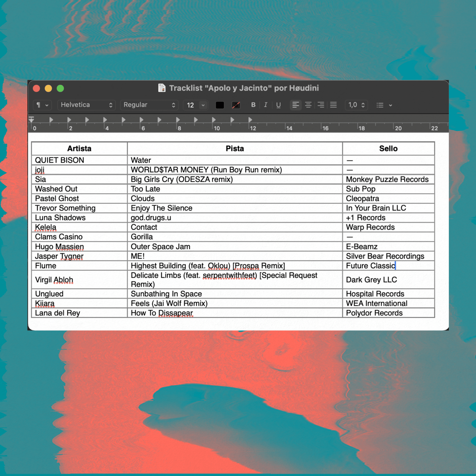Adjust the 1,0 line spacing stepper
The width and height of the screenshot is (476, 476).
363,105
